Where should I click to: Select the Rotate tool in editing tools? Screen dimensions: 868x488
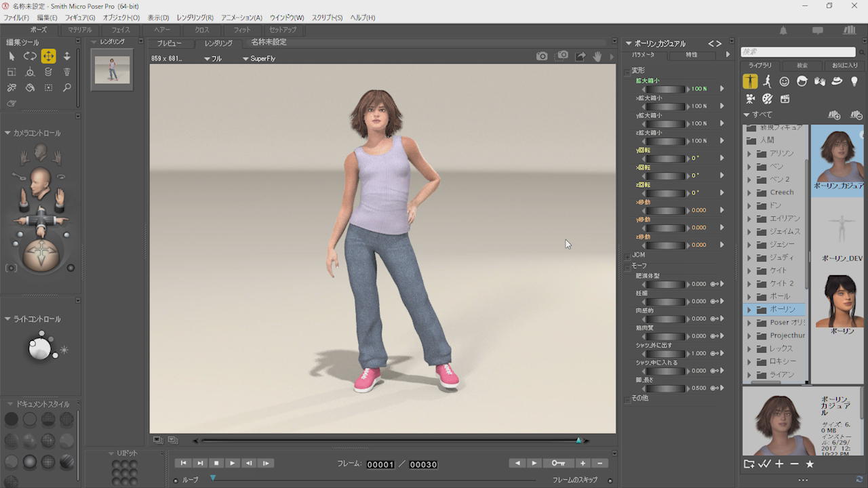click(x=30, y=56)
